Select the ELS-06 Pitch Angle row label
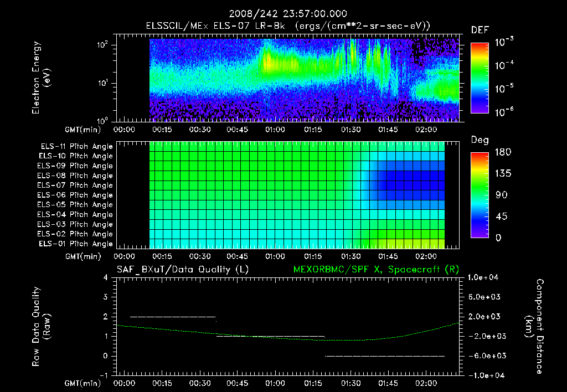567x392 pixels. click(x=75, y=195)
